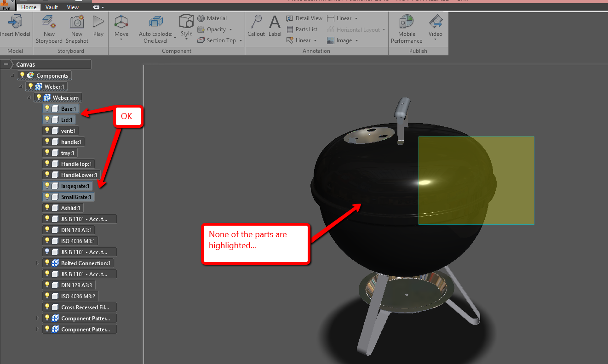Viewport: 608px width, 364px height.
Task: Collapse the Components tree node
Action: point(13,75)
